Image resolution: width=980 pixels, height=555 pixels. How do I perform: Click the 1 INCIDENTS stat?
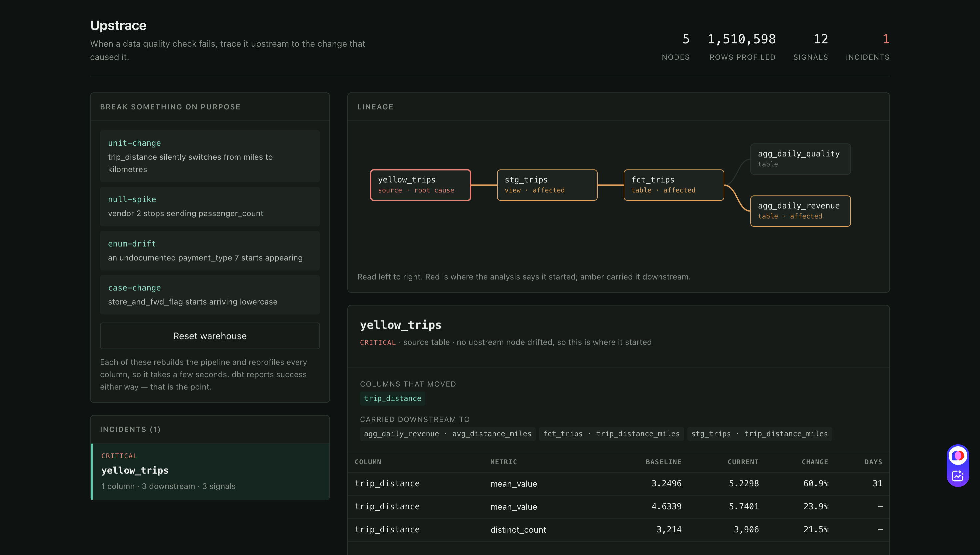click(868, 47)
